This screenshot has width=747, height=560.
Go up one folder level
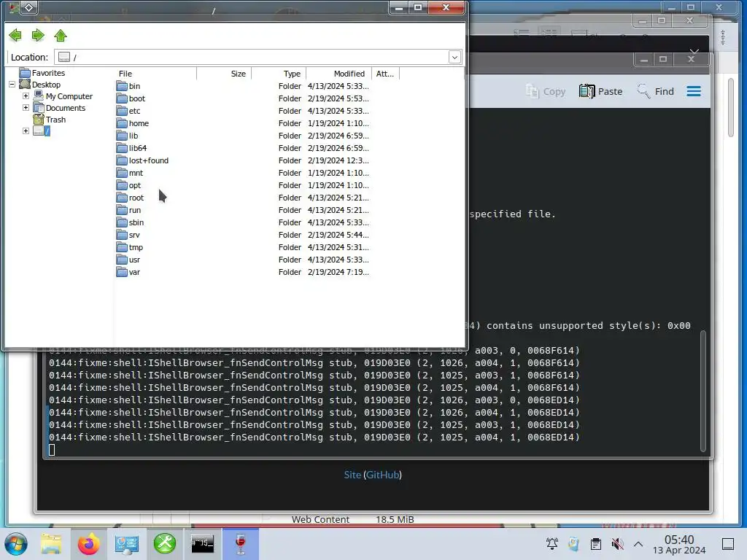point(61,35)
